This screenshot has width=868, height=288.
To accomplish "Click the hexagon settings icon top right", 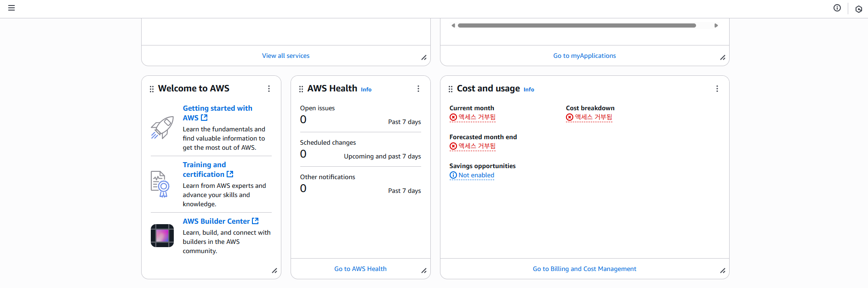I will (x=858, y=9).
